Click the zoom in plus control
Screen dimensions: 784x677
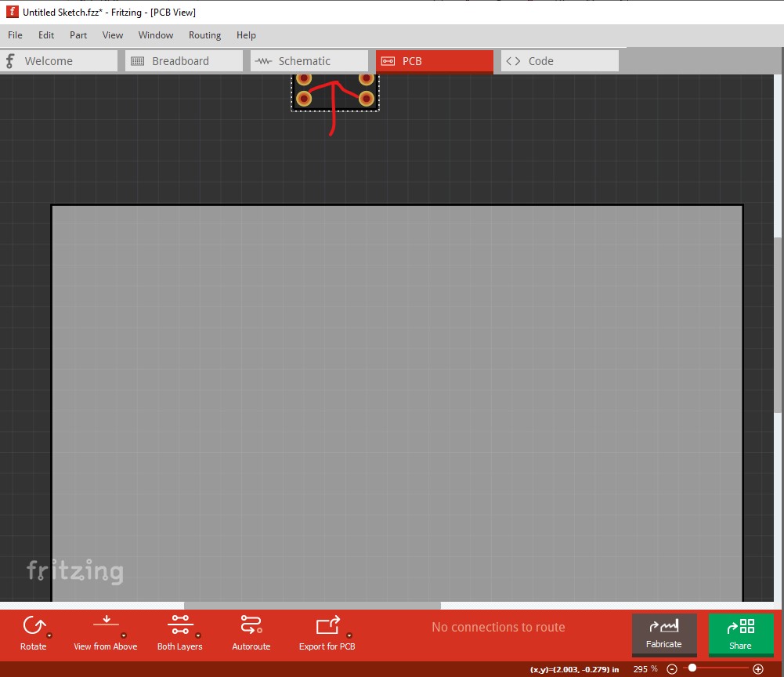758,668
